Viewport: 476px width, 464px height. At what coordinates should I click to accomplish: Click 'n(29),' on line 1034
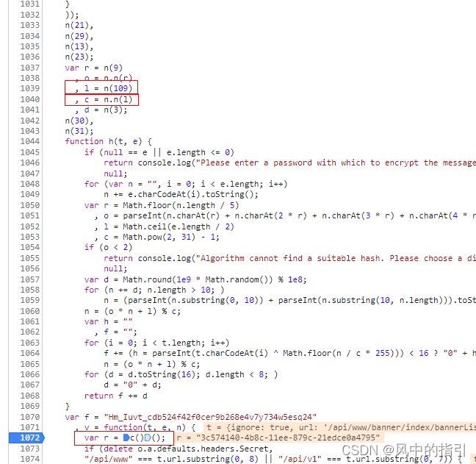coord(79,36)
